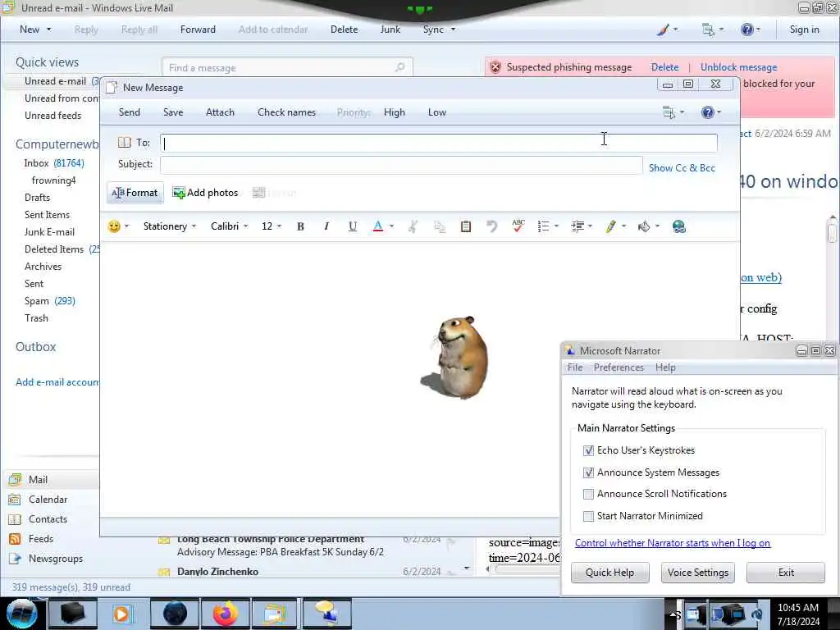Click the Cut scissors icon

coord(413,226)
